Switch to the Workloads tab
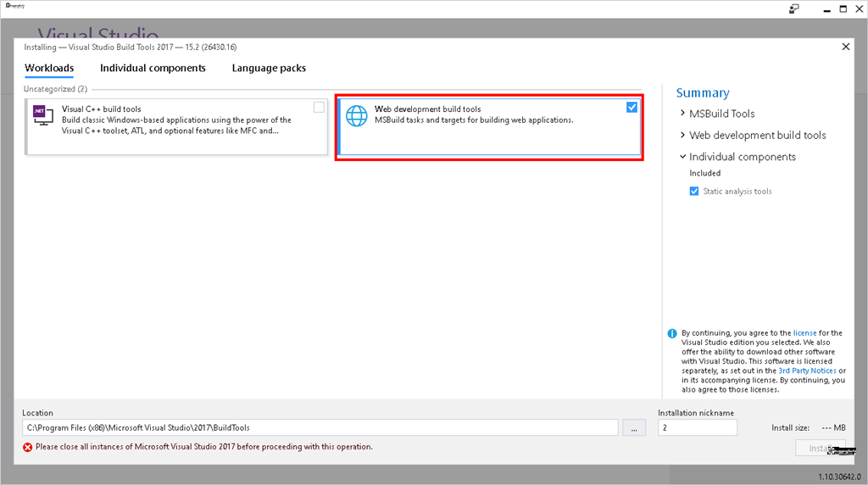 49,68
